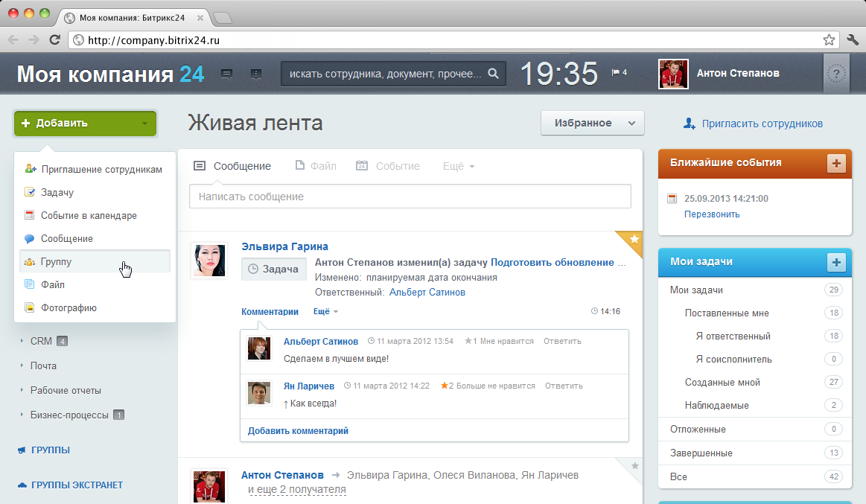
Task: Click Эльвира Гарина avatar in feed
Action: (209, 260)
